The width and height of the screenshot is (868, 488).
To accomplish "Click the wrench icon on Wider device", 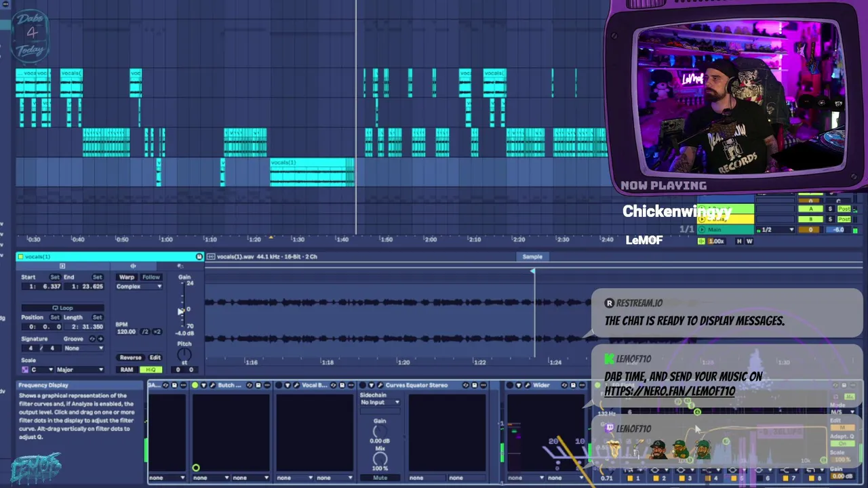I will [528, 385].
